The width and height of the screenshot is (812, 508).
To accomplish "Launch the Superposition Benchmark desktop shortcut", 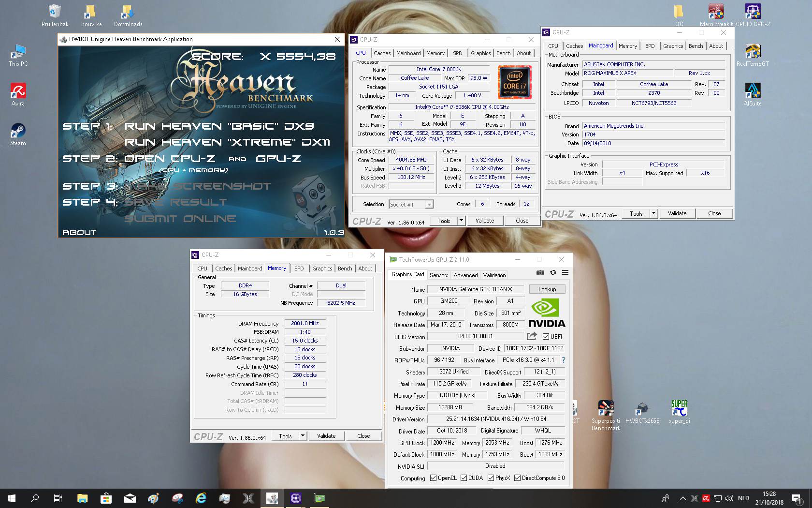I will click(x=606, y=415).
